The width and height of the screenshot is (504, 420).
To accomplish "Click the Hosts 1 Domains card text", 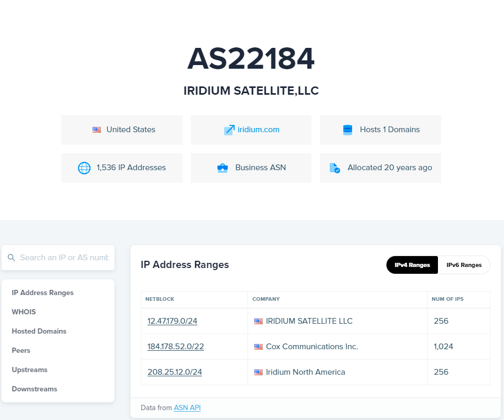I will [390, 130].
